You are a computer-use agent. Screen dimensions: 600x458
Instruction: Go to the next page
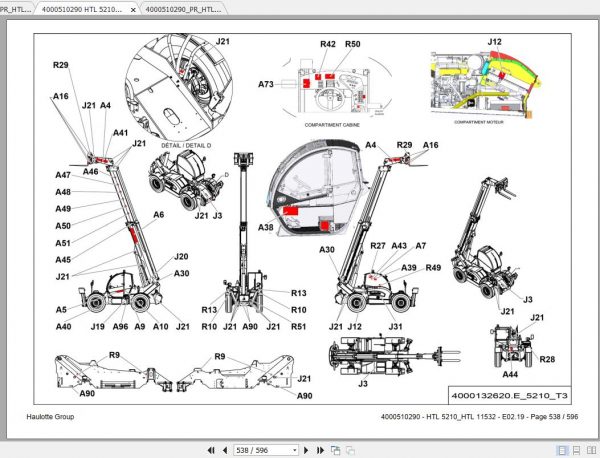(x=306, y=450)
